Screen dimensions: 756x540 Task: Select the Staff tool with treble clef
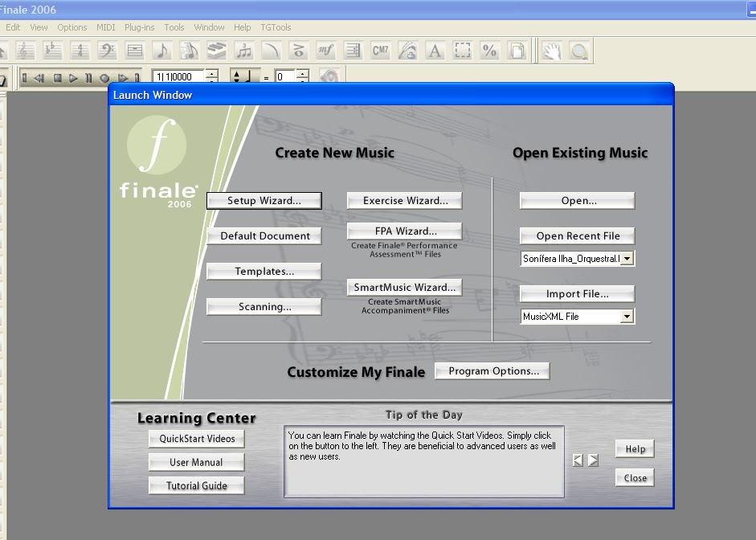[25, 51]
